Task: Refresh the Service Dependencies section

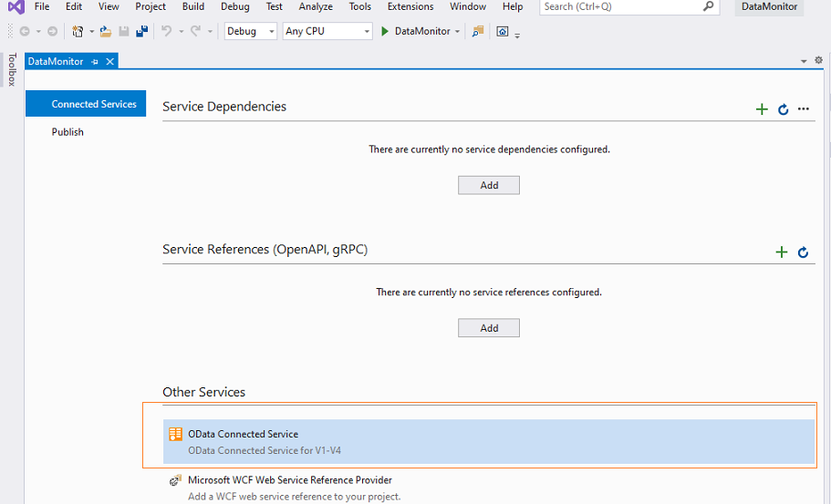Action: point(784,109)
